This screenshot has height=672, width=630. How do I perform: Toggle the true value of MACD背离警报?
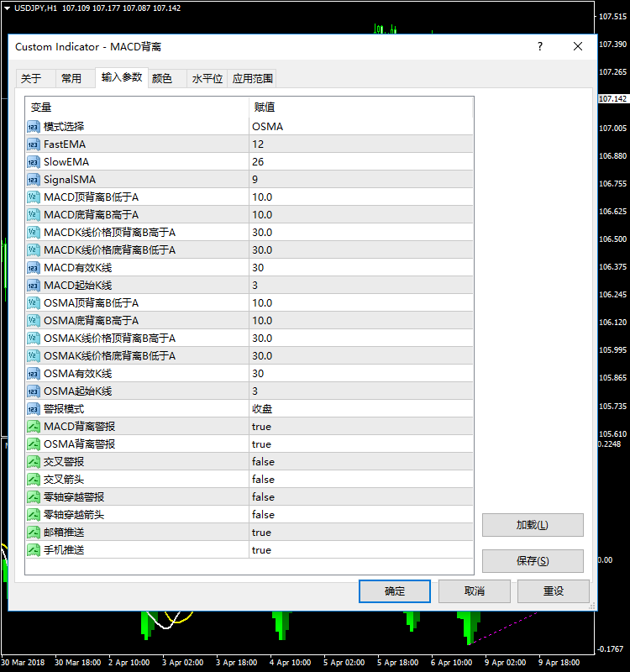coord(361,427)
